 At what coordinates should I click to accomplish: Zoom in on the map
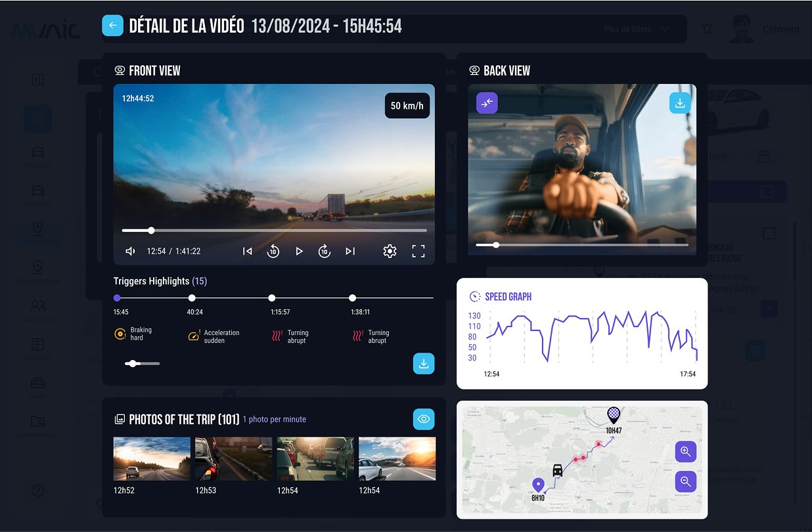coord(686,452)
